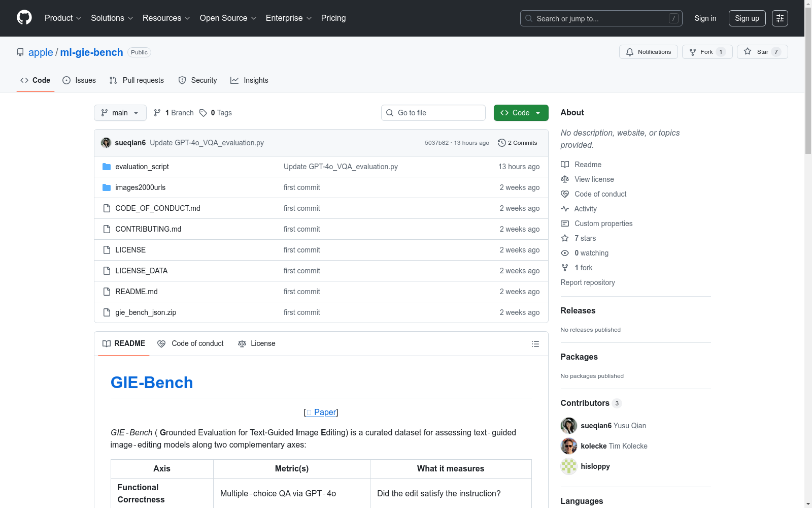Switch to the Issues tab

point(79,80)
